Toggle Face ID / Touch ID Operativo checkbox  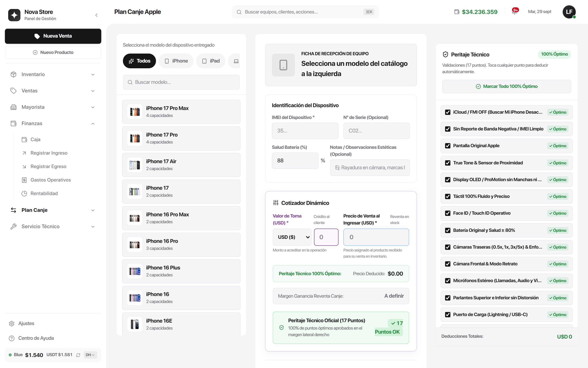[448, 213]
